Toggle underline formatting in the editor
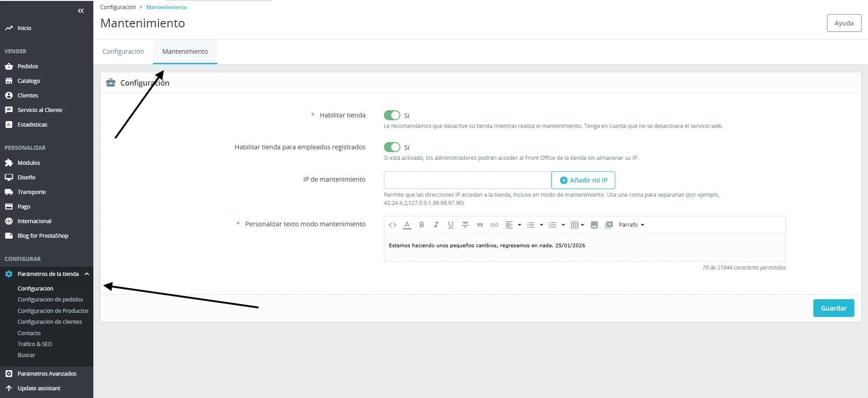 click(451, 225)
